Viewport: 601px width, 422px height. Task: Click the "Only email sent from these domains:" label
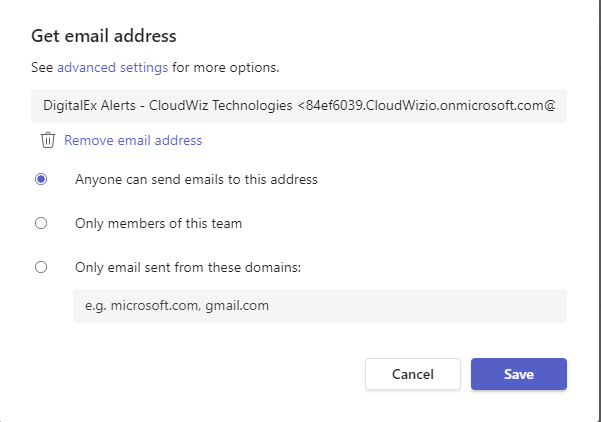pos(188,267)
